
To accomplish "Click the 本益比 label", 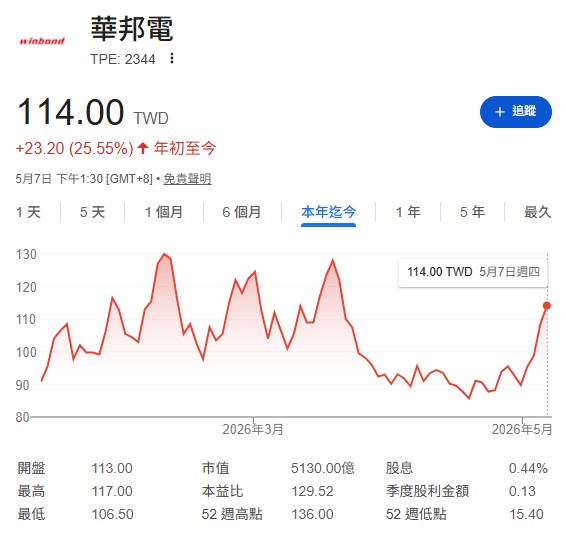I will 222,491.
